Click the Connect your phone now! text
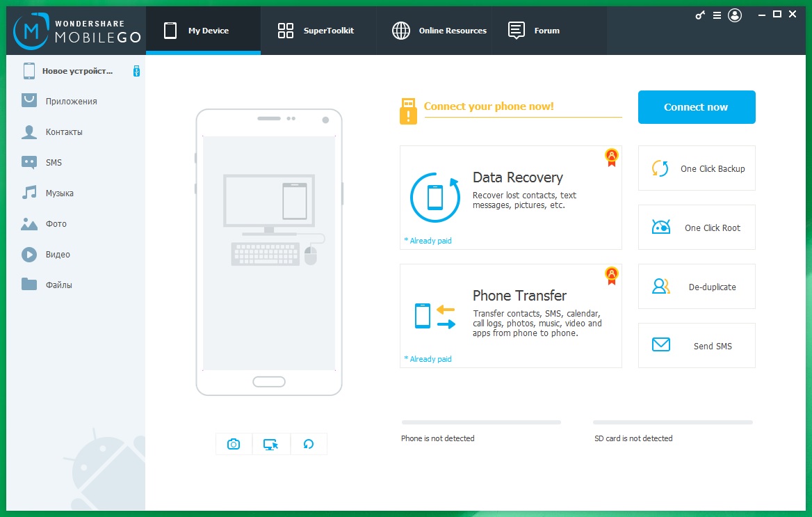Screen dimensions: 812x517 [488, 106]
